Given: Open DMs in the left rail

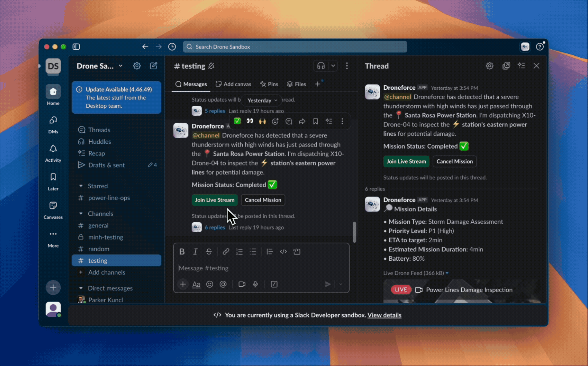Looking at the screenshot, I should [x=53, y=124].
